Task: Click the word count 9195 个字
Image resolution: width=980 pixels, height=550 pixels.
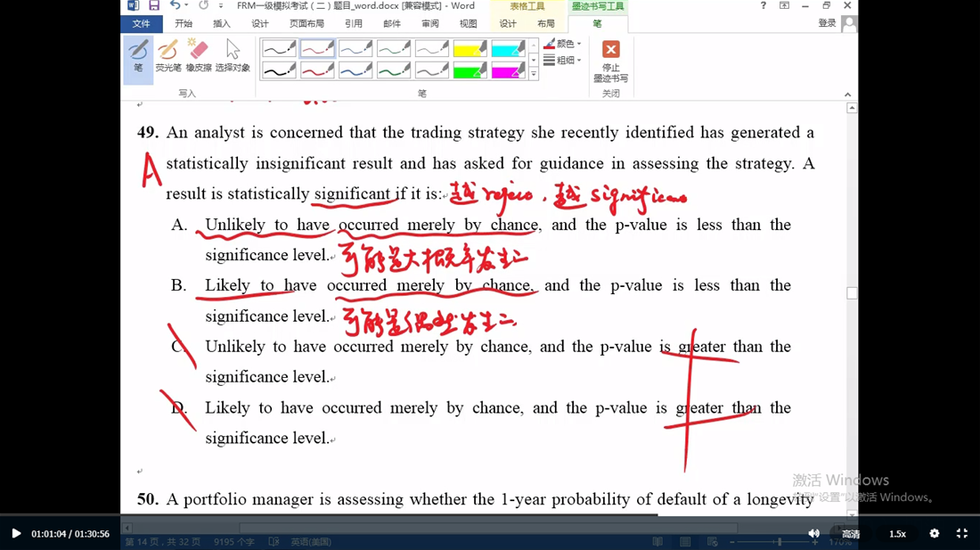Action: click(x=234, y=542)
